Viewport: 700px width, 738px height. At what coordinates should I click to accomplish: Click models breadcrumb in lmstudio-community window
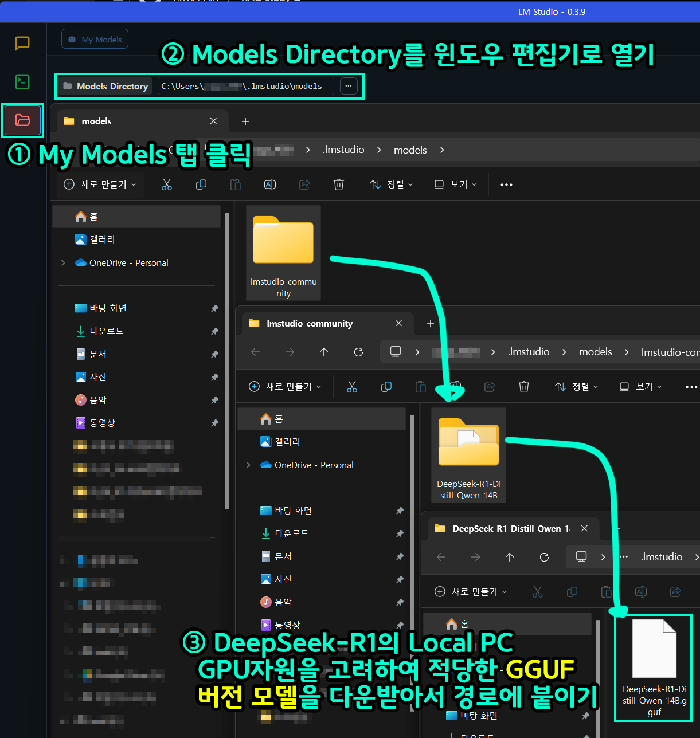click(595, 352)
